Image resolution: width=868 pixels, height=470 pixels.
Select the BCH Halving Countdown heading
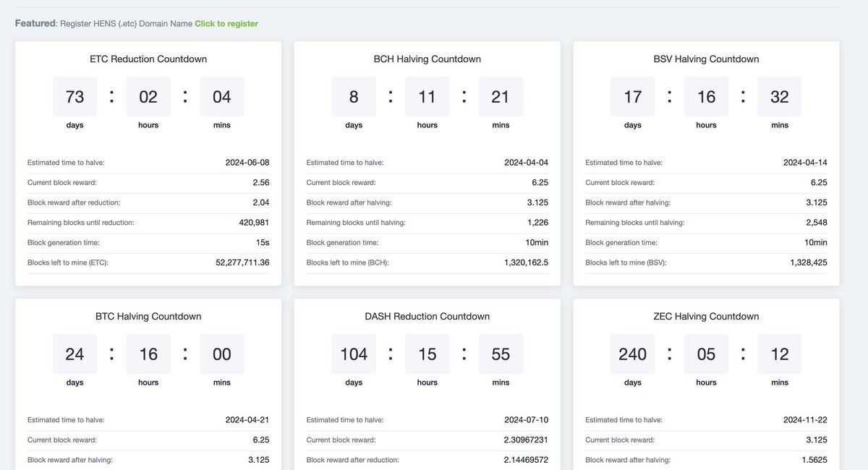(x=427, y=59)
